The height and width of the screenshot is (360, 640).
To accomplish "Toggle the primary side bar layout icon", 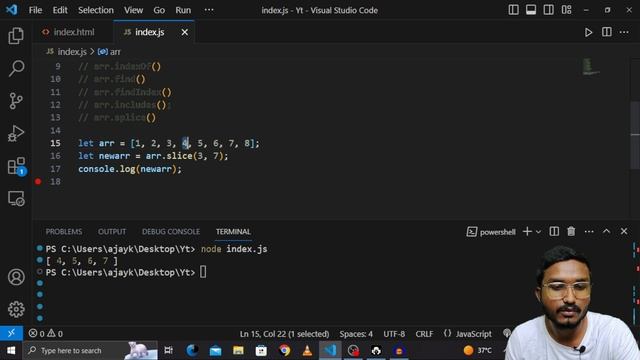I will [513, 10].
